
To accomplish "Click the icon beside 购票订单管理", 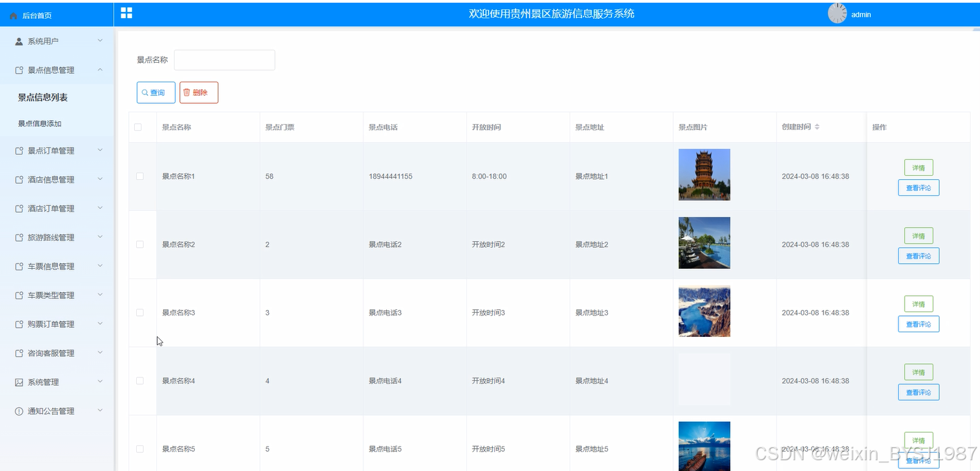I will coord(19,325).
